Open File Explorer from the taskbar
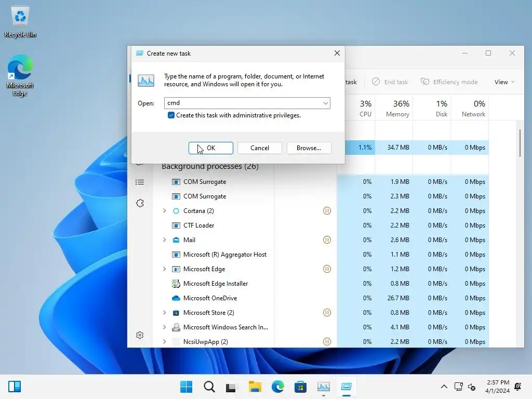The image size is (532, 399). (x=255, y=387)
